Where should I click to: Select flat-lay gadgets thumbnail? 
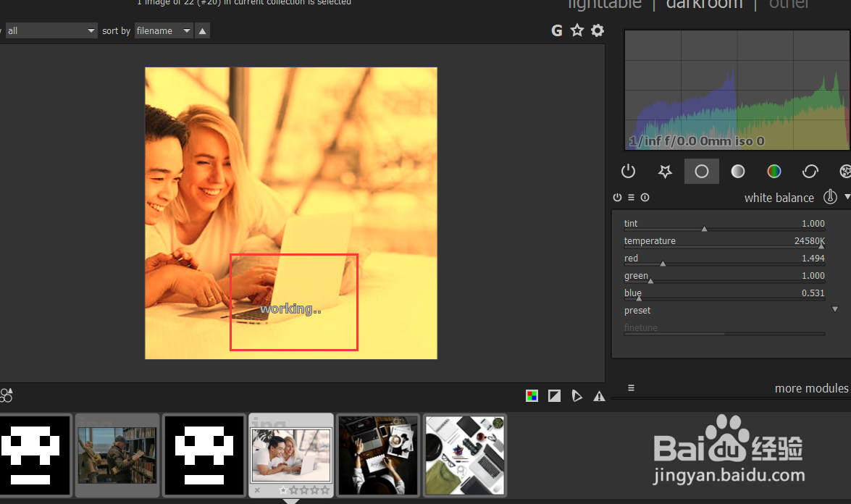click(x=464, y=455)
